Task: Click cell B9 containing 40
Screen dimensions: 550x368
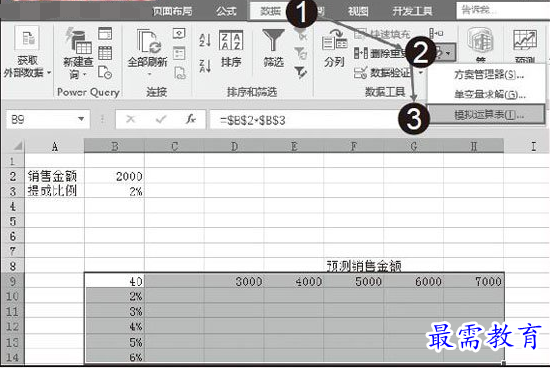Action: click(114, 281)
